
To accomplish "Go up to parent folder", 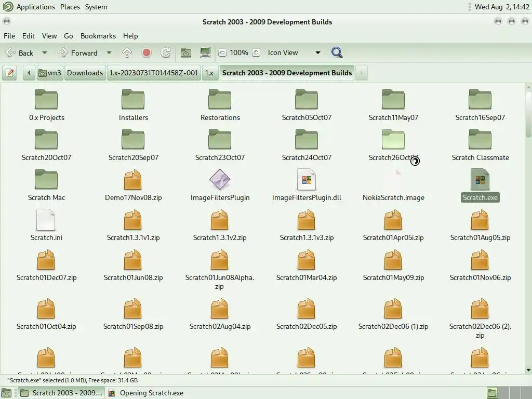I will pyautogui.click(x=127, y=52).
